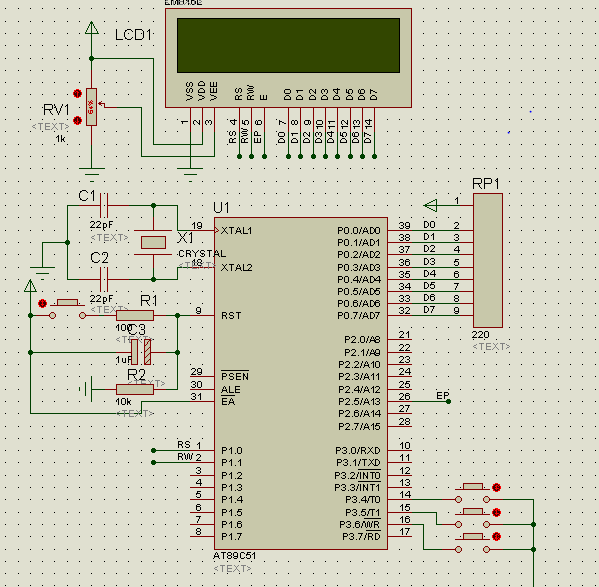Click the 'CRYSTAL' value label
Screen dimensions: 599x587
[x=202, y=254]
